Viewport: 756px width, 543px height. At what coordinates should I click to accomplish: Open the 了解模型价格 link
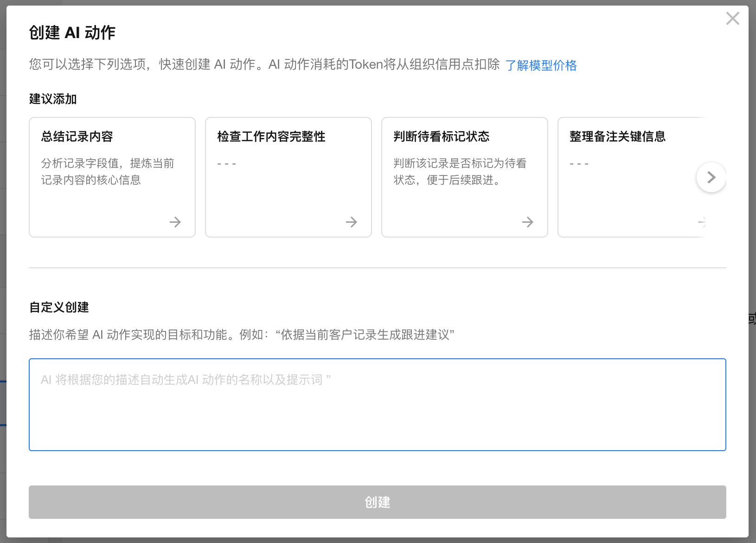(x=541, y=65)
